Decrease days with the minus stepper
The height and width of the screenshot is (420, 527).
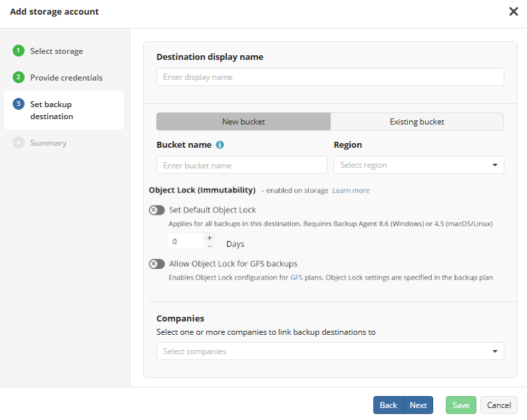(210, 246)
